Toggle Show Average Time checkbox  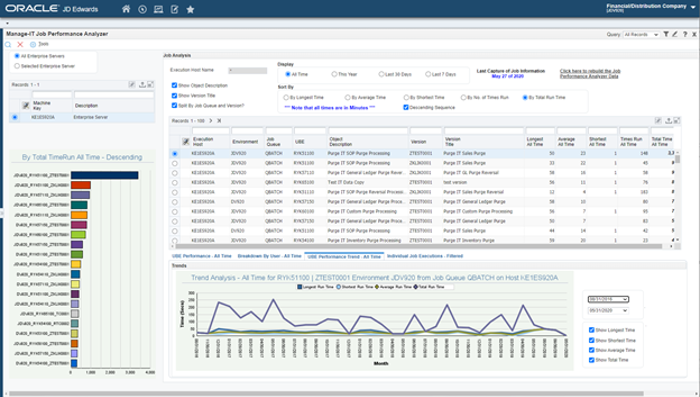592,350
